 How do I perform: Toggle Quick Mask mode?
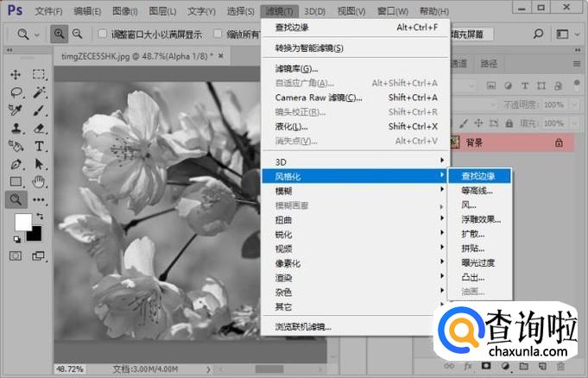click(x=16, y=256)
